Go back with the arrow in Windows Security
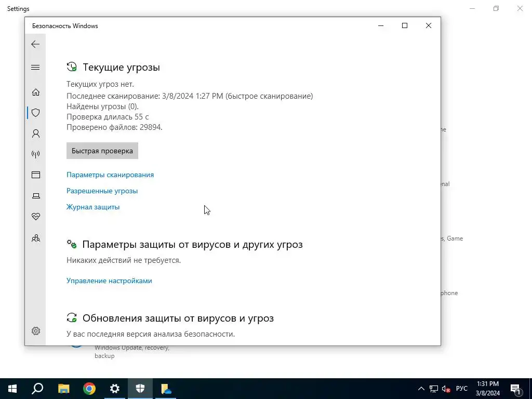The height and width of the screenshot is (399, 532). pos(35,44)
